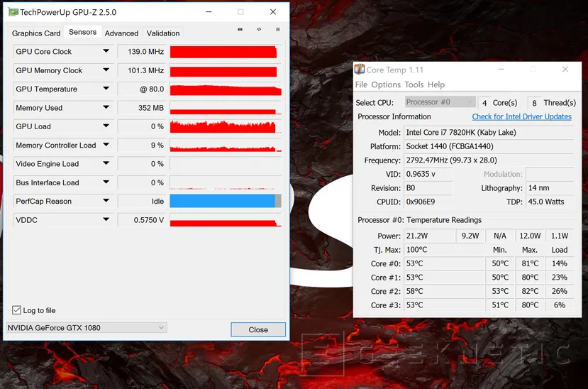Click the Core #0 max 81°C value
Viewport: 588px width, 389px height.
[530, 263]
